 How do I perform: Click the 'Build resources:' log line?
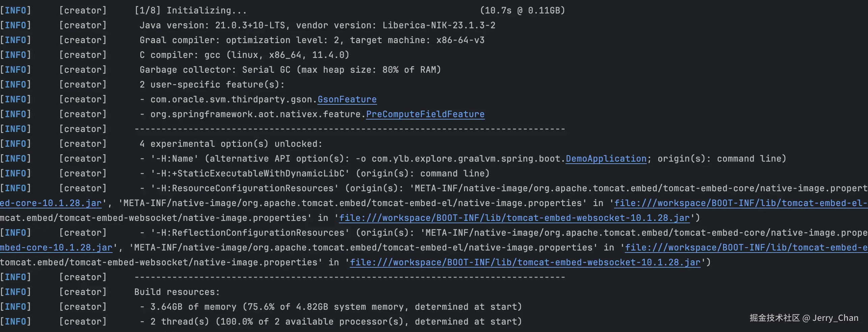[177, 292]
